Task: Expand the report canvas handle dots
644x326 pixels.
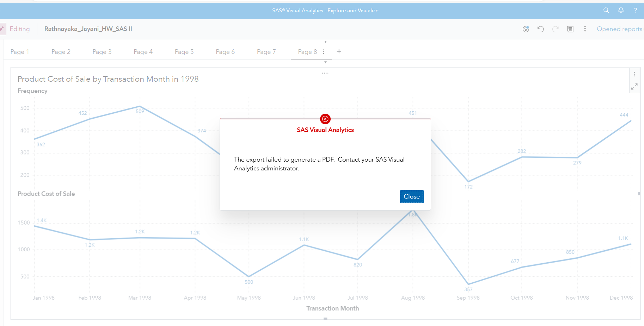Action: 325,73
